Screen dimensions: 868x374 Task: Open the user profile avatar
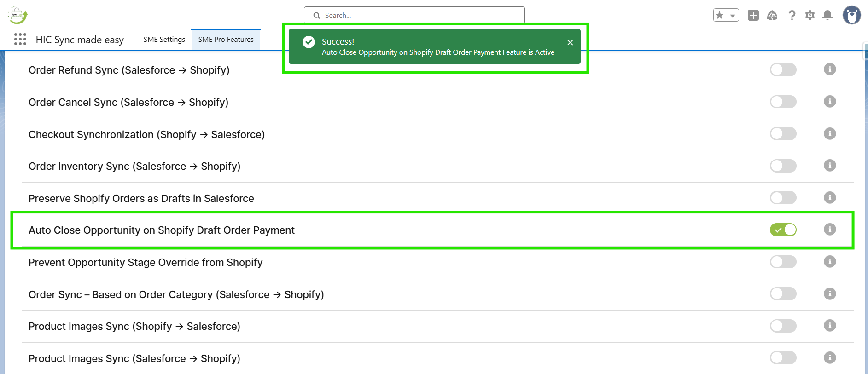(851, 16)
